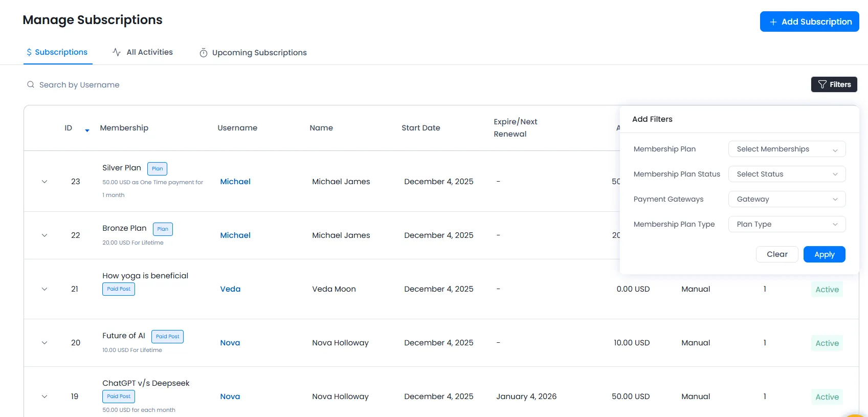Click the Plan badge beside Bronze Plan

pos(163,229)
